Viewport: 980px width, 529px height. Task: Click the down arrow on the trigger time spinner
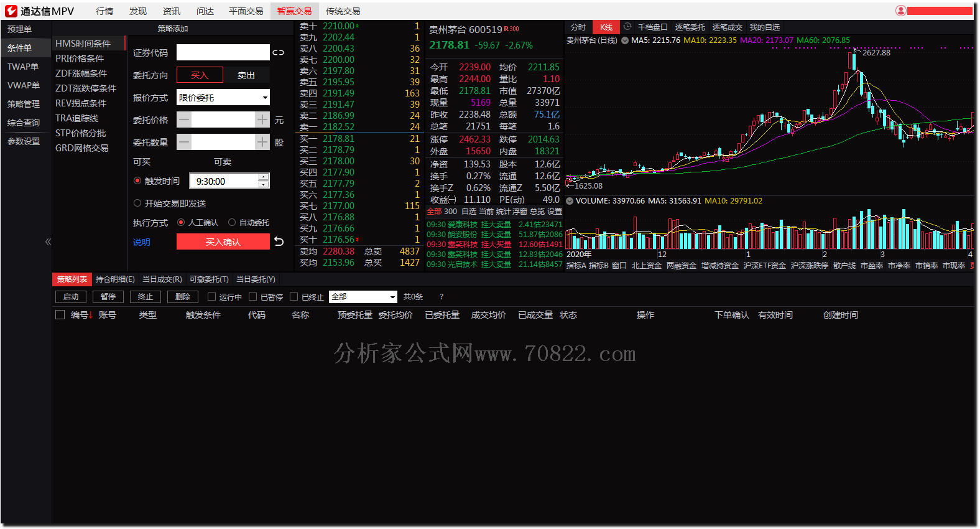point(264,184)
